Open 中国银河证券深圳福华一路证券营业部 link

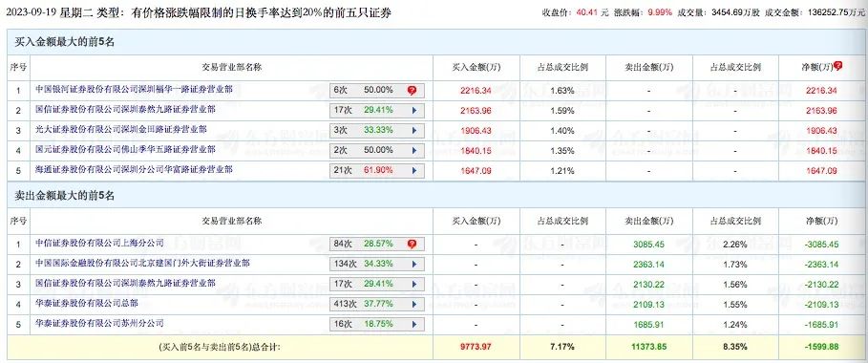pos(126,89)
